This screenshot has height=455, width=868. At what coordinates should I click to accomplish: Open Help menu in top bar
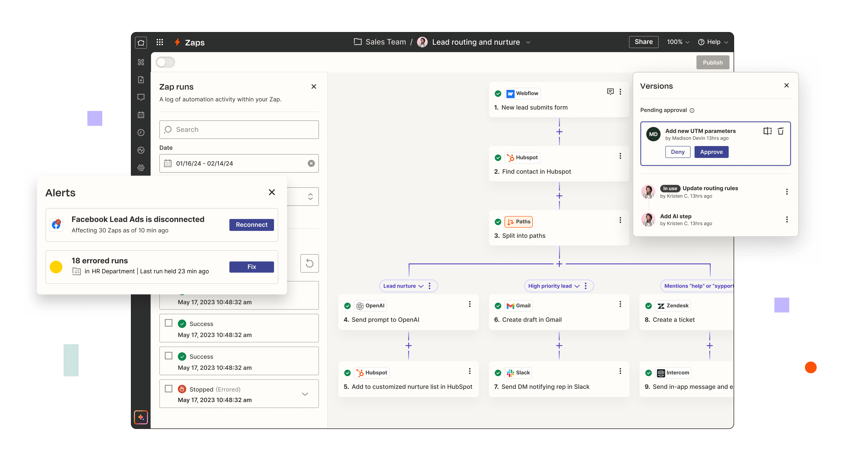713,42
